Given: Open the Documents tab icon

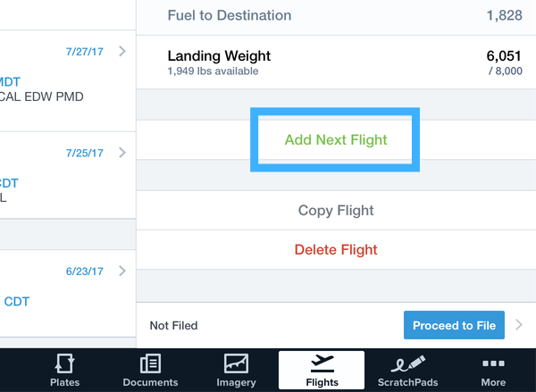Looking at the screenshot, I should tap(150, 363).
